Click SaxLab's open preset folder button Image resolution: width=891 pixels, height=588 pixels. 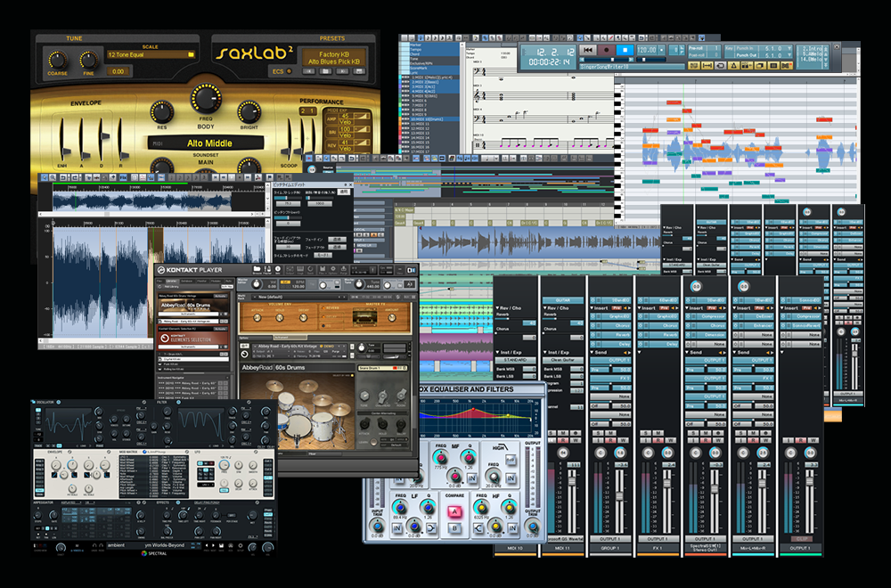coord(325,71)
